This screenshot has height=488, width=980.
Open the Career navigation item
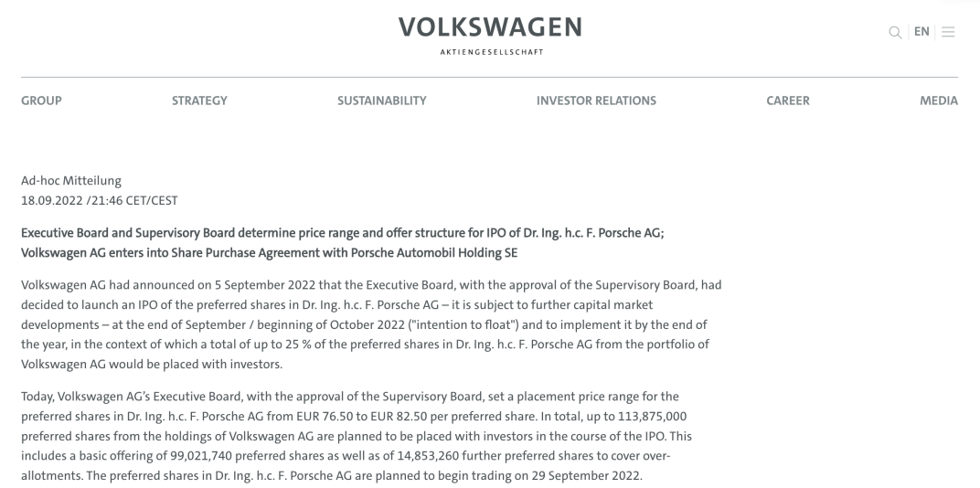click(787, 101)
